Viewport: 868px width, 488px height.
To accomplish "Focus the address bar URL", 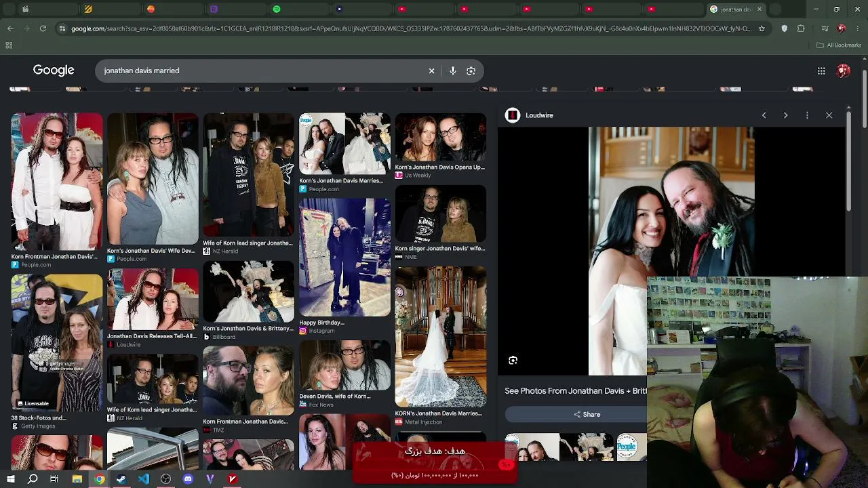I will point(411,28).
